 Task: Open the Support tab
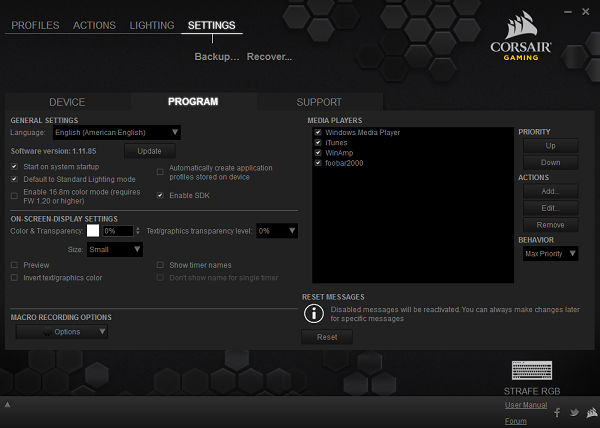point(318,102)
